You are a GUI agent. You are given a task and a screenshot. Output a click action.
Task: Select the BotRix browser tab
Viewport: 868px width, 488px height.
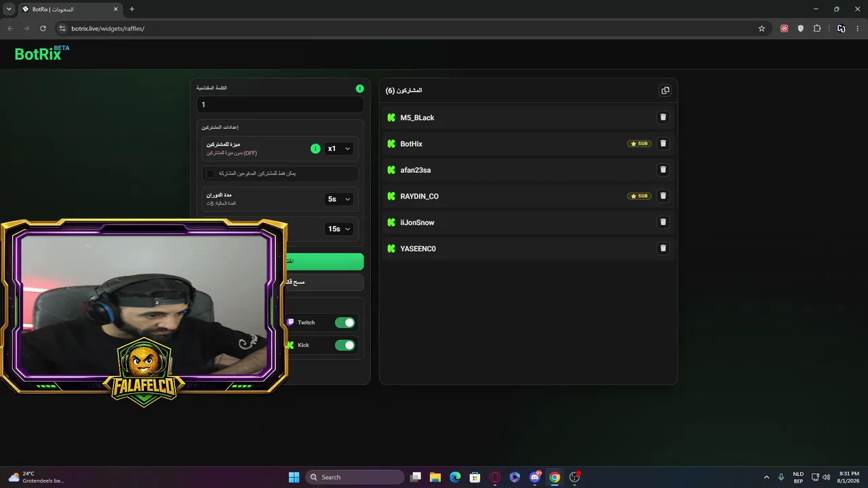pyautogui.click(x=71, y=9)
